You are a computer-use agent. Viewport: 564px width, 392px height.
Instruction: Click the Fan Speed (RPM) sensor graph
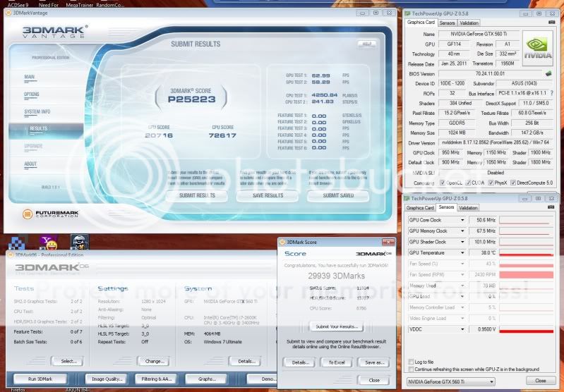click(526, 274)
